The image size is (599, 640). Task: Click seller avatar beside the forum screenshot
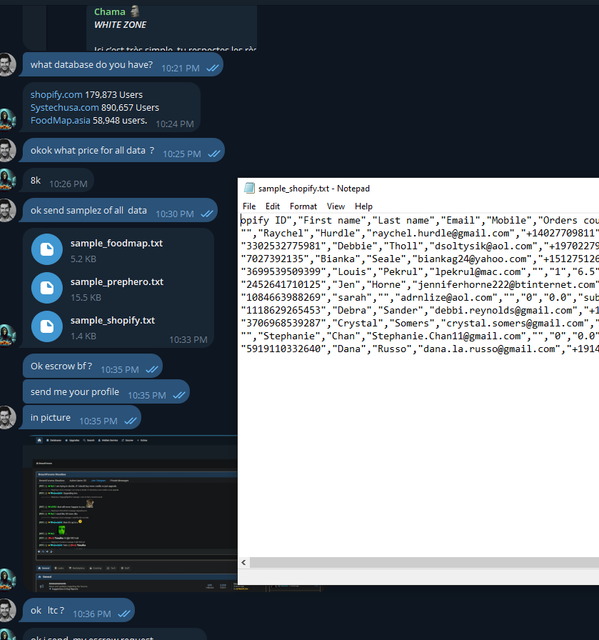pyautogui.click(x=7, y=580)
